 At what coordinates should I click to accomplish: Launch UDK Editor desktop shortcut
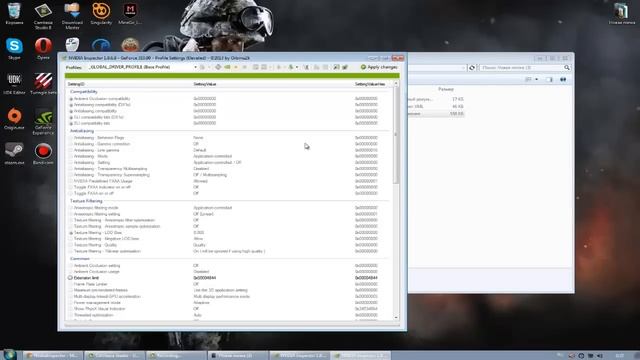14,84
